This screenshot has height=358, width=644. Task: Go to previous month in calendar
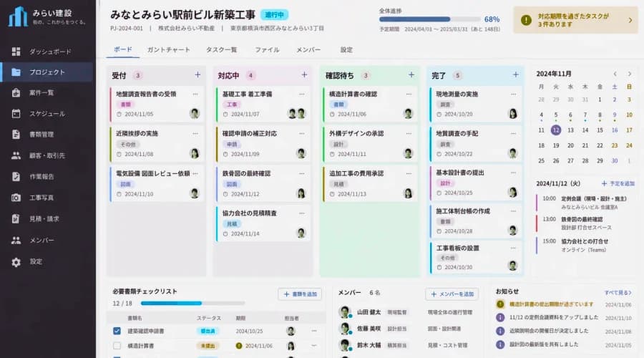pyautogui.click(x=615, y=74)
